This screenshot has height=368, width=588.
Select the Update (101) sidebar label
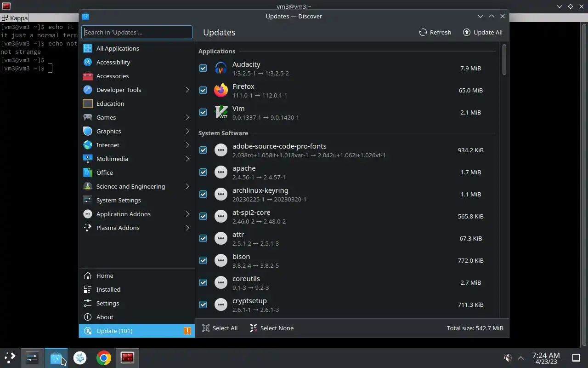tap(114, 331)
